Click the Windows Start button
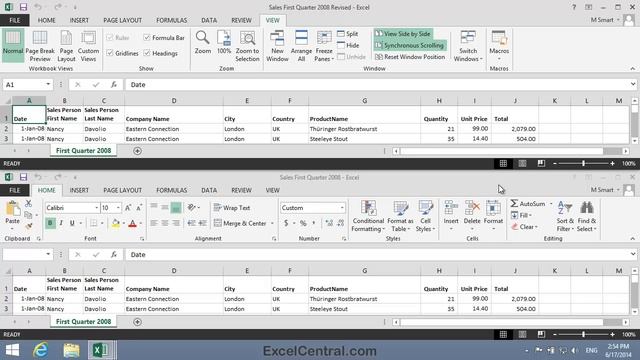Screen dimensions: 640x360 pos(12,350)
